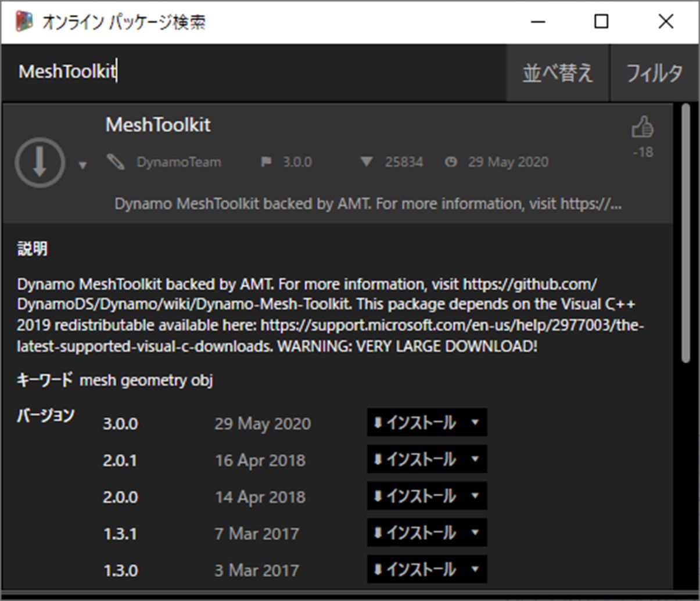Click the 7 Mar 2017 date
Image resolution: width=700 pixels, height=601 pixels.
coord(257,533)
